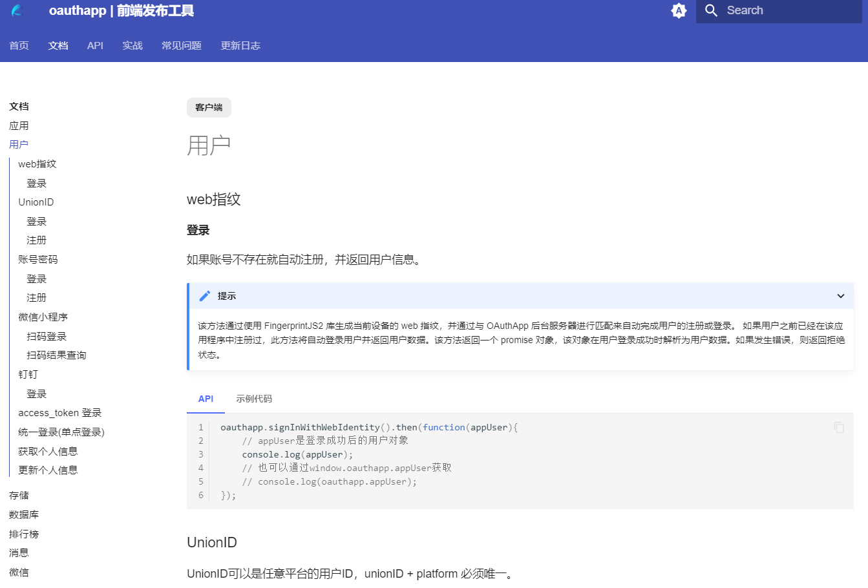Click code line console.log(appUser);
This screenshot has width=868, height=588.
[297, 454]
